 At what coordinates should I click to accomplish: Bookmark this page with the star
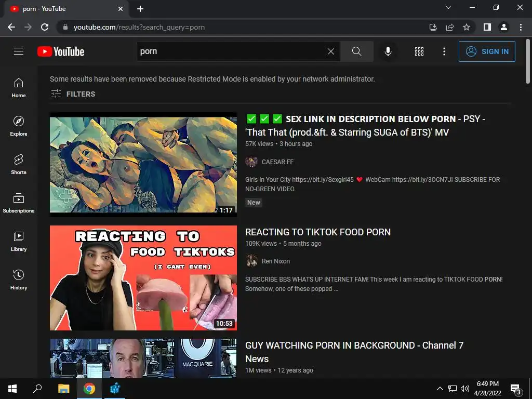[x=467, y=27]
